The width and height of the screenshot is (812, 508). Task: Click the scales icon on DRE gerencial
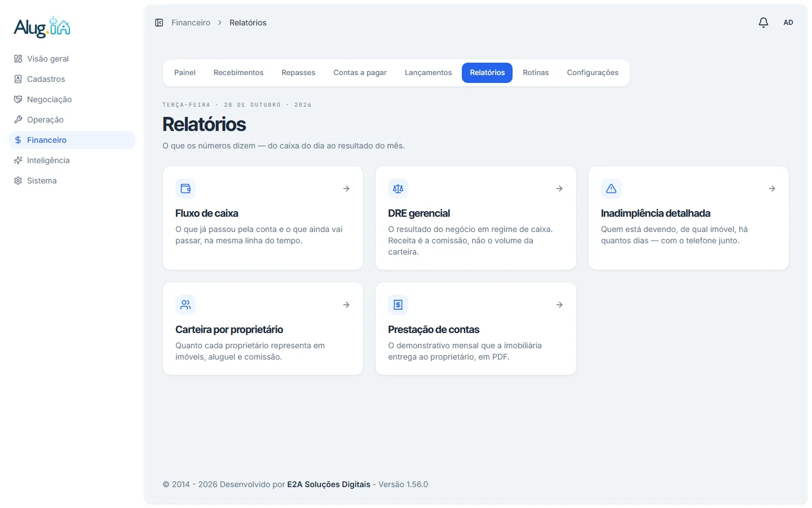point(398,189)
